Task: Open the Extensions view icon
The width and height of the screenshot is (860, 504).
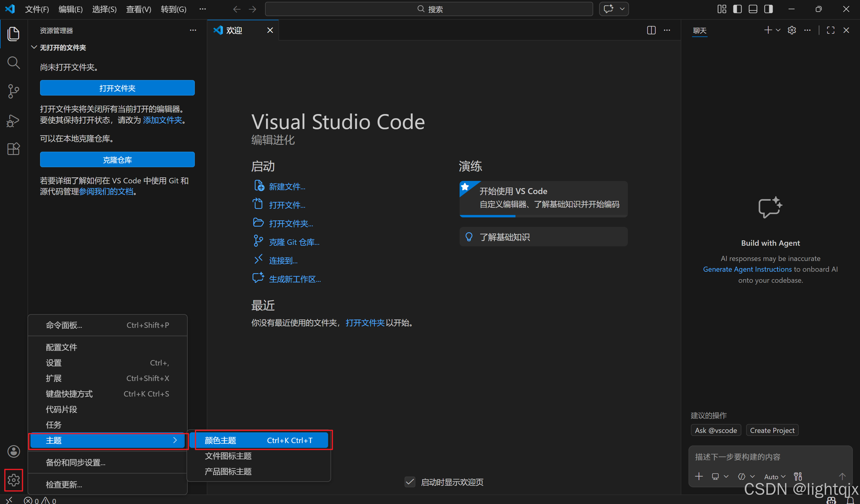Action: click(x=13, y=149)
